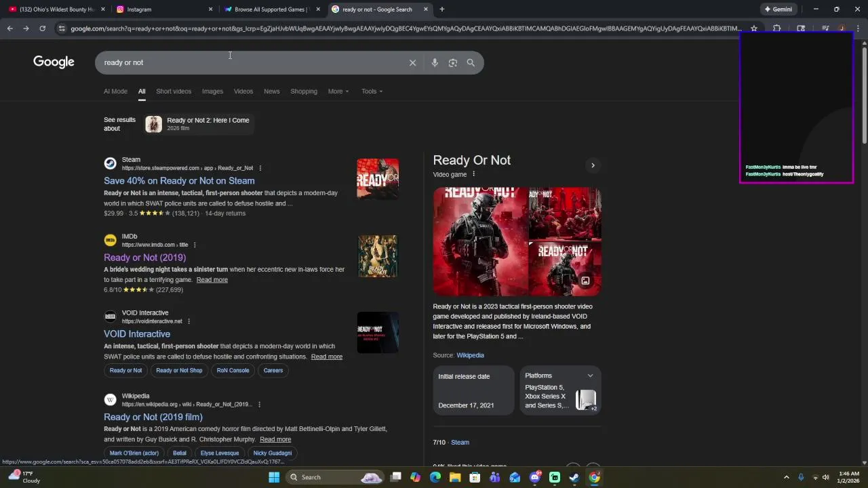Open more options for the Steam result

point(260,168)
